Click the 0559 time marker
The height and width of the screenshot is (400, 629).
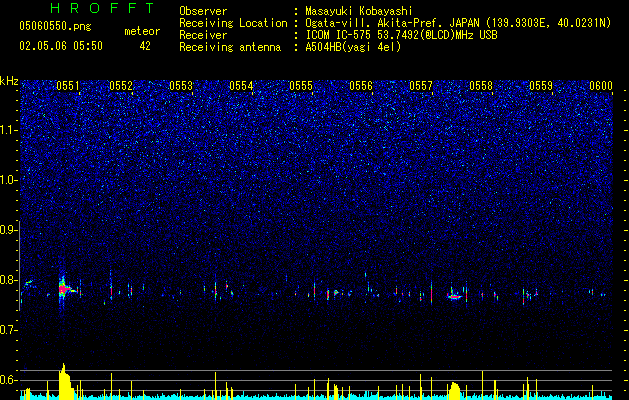coord(541,86)
